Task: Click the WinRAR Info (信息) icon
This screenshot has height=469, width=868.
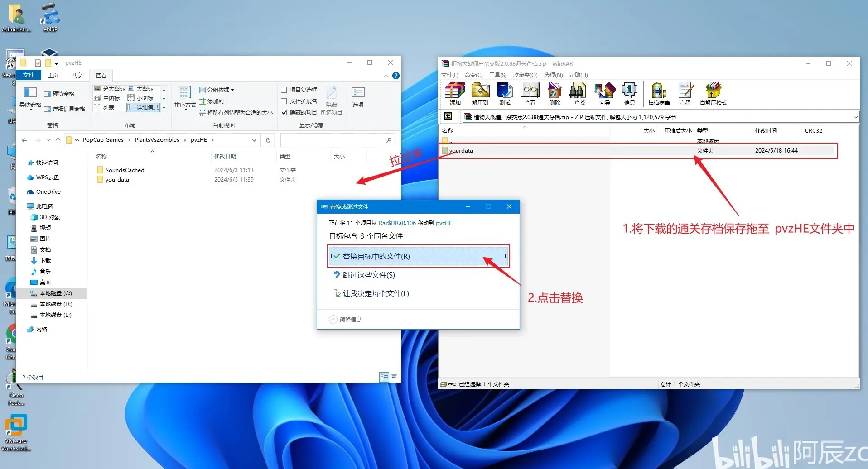Action: point(630,94)
